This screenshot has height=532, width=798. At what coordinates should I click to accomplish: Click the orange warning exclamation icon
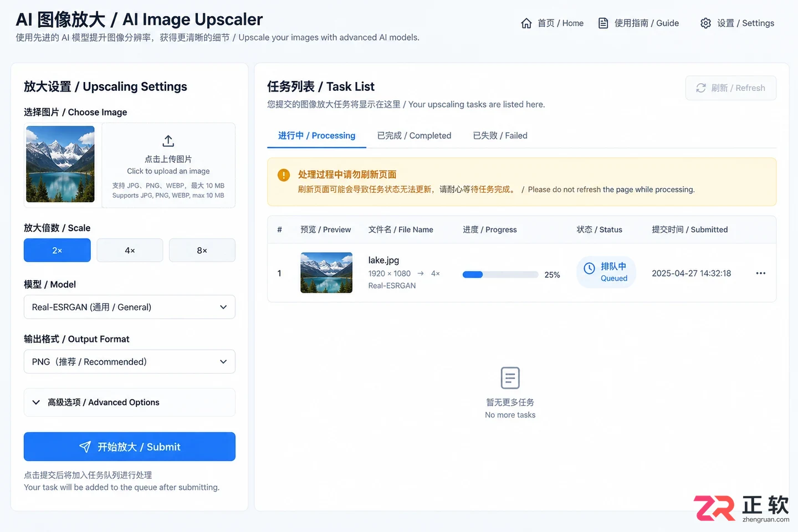tap(284, 175)
